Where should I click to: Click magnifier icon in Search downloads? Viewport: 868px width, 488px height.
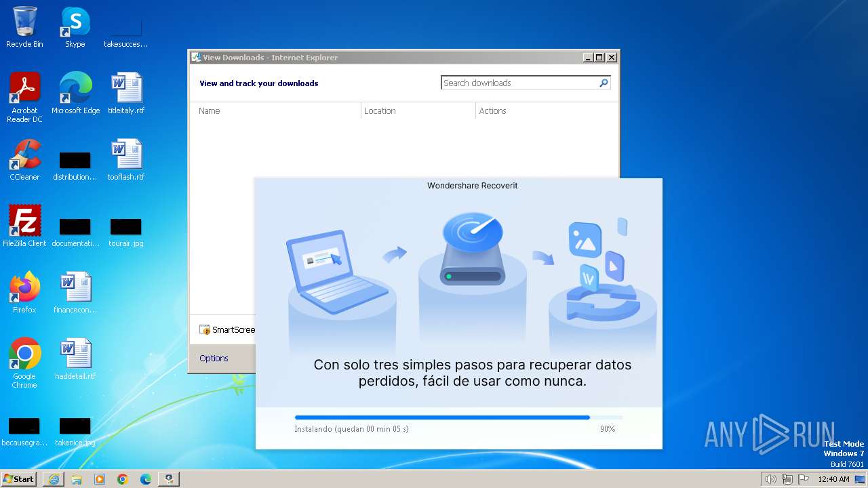[x=604, y=83]
